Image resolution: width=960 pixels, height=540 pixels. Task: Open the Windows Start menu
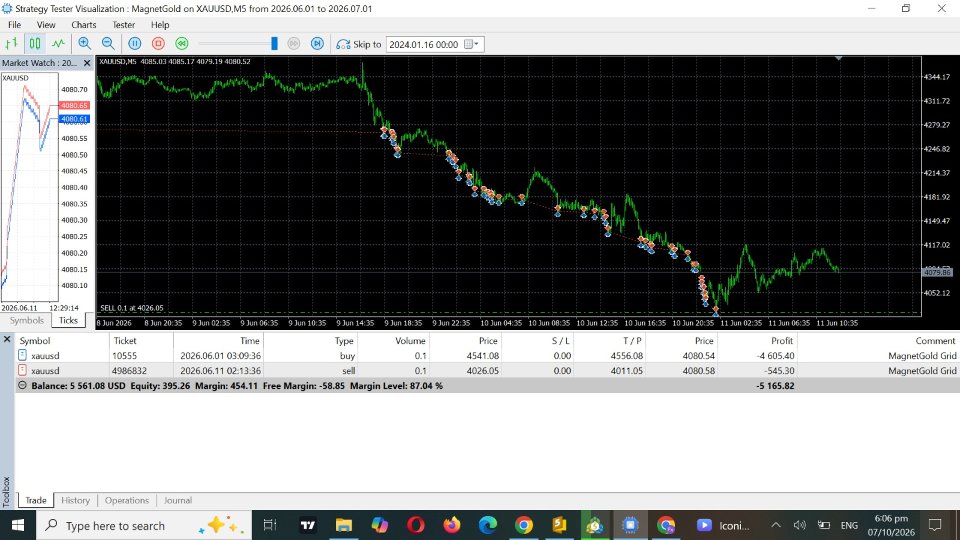17,525
